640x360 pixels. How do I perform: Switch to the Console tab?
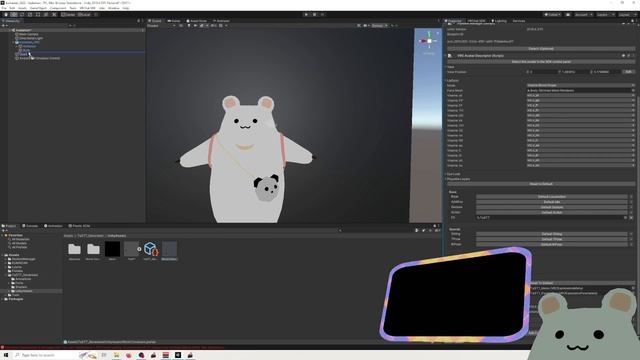pyautogui.click(x=31, y=226)
